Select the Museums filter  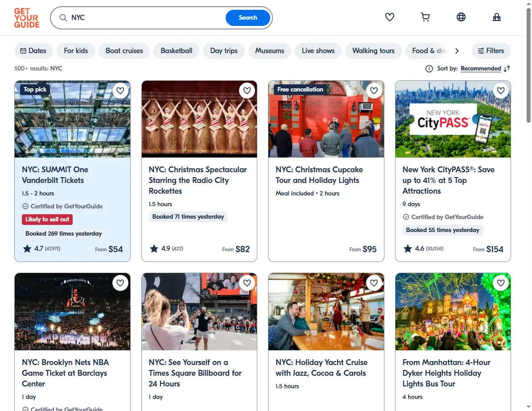click(x=270, y=50)
